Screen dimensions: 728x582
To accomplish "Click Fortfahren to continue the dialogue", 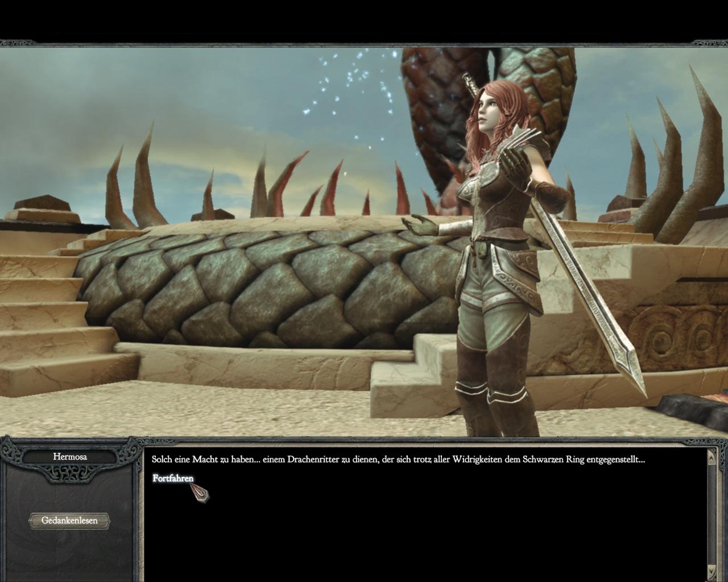I will [173, 479].
